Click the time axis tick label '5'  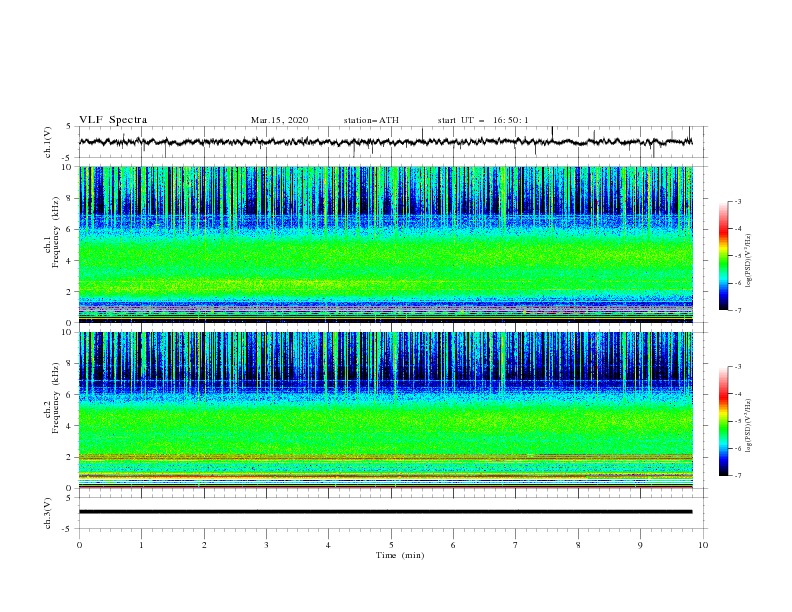pyautogui.click(x=391, y=545)
